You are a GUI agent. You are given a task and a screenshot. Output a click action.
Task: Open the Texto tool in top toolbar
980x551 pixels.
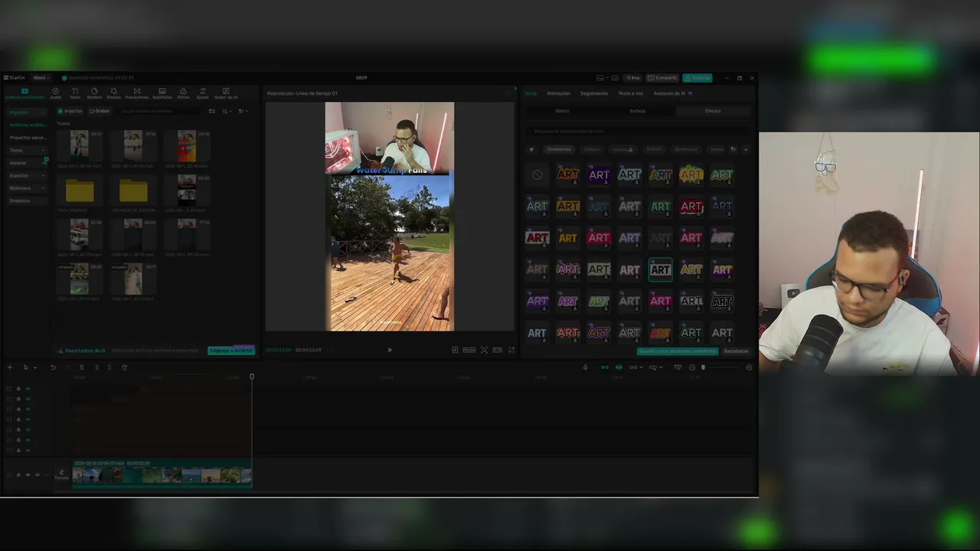click(x=75, y=93)
